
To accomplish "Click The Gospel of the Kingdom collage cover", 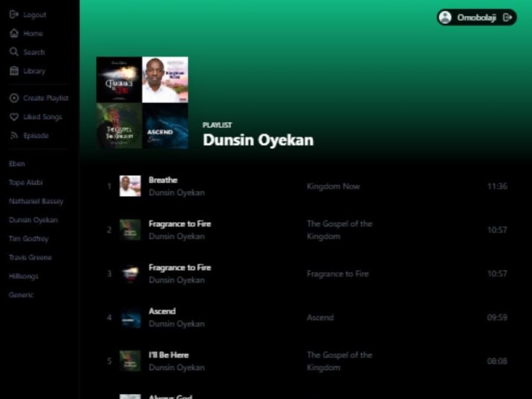I will [119, 126].
